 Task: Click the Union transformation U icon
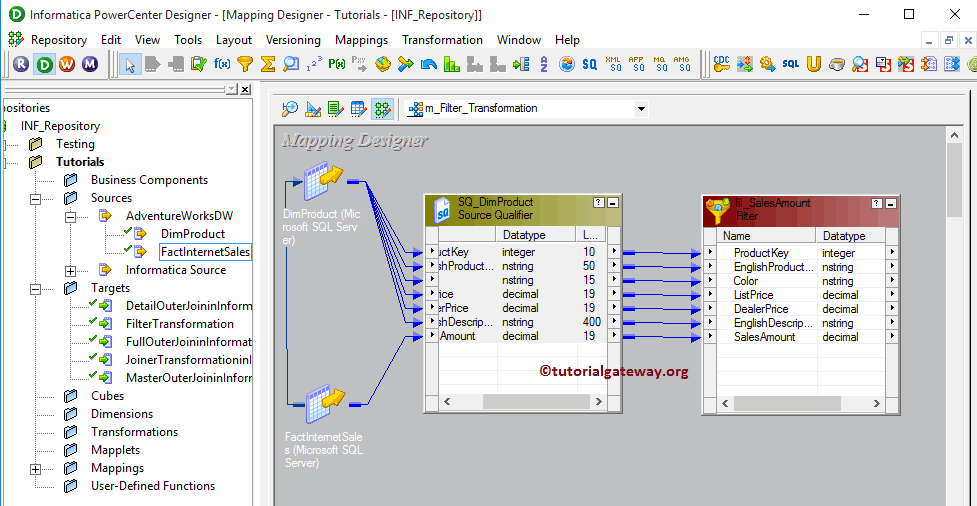[813, 64]
